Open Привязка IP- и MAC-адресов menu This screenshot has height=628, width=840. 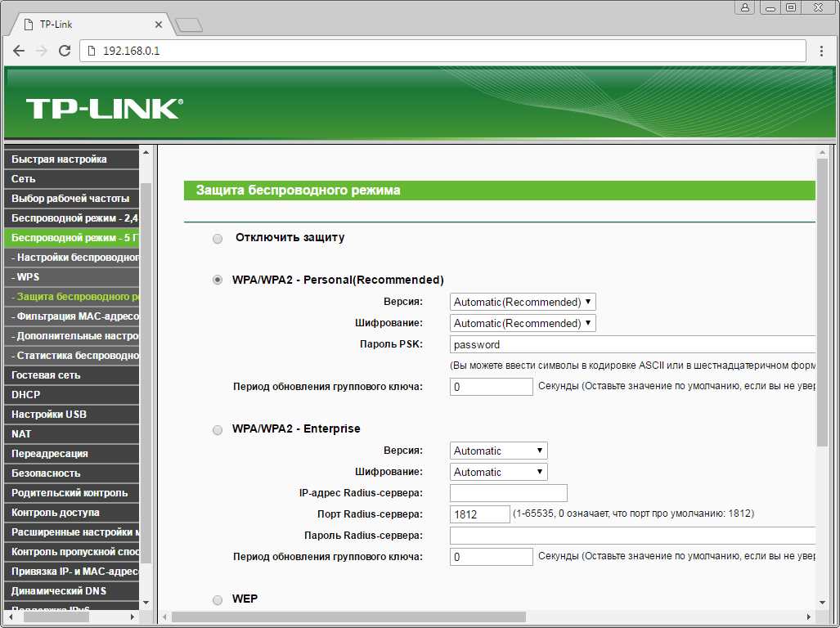pos(71,572)
